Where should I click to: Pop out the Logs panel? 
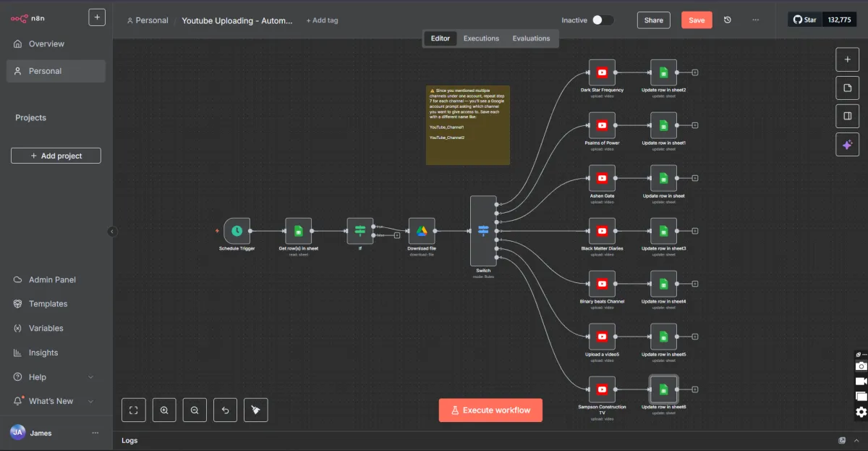pyautogui.click(x=842, y=440)
